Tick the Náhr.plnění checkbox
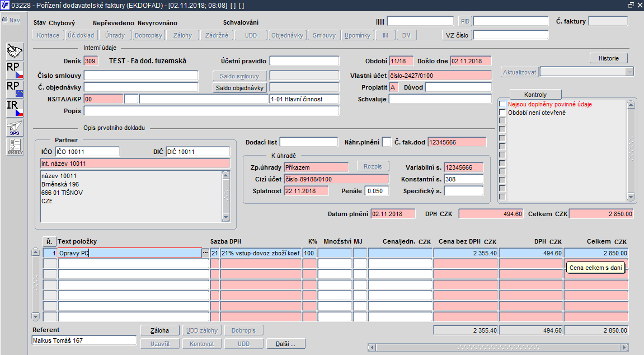This screenshot has width=644, height=355. tap(387, 142)
